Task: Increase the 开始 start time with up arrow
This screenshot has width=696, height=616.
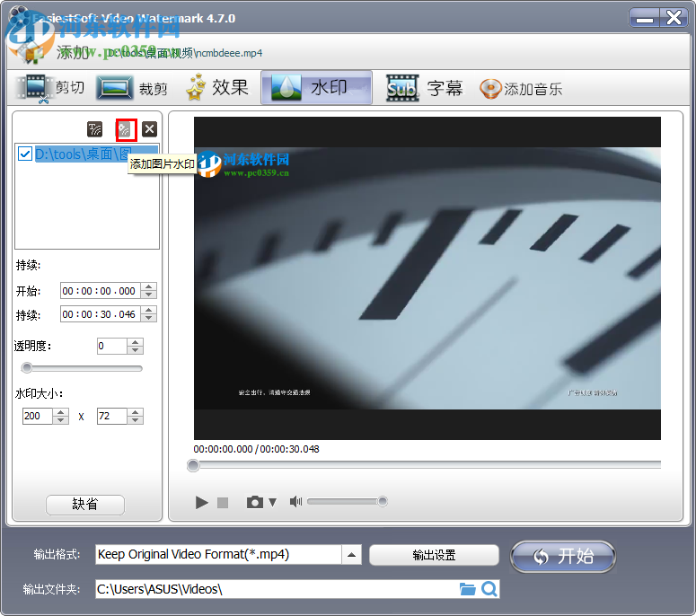Action: pos(149,287)
